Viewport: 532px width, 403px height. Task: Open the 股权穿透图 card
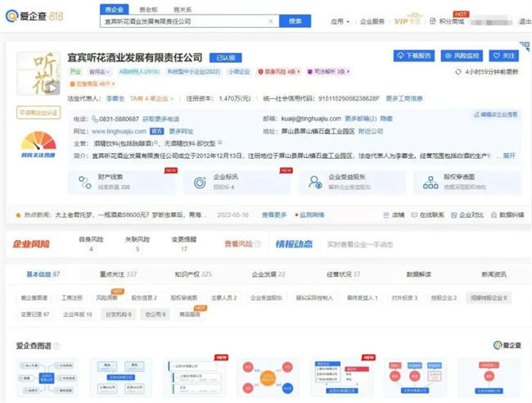(467, 182)
